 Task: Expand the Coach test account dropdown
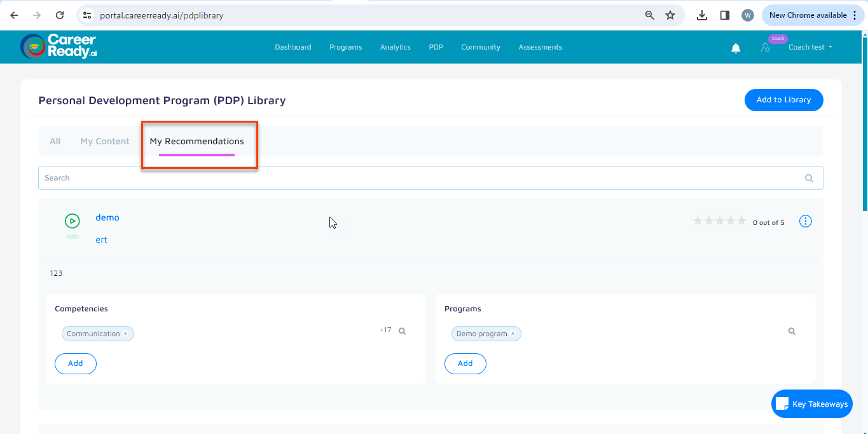point(810,47)
